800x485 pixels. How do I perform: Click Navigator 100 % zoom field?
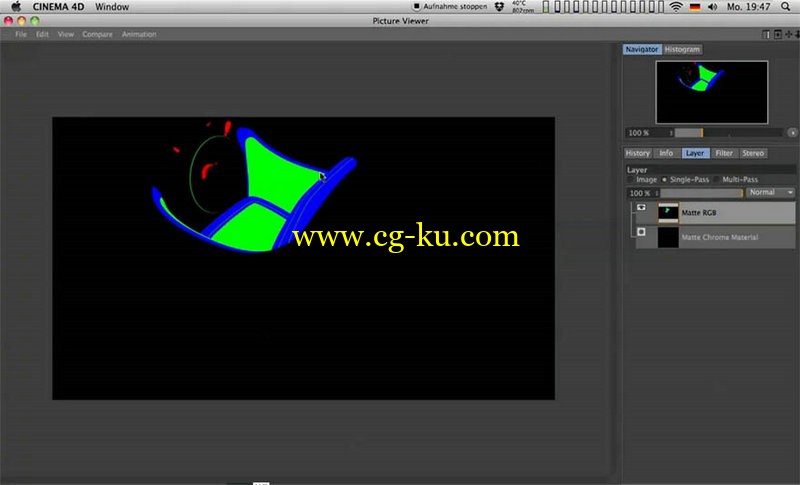point(646,133)
